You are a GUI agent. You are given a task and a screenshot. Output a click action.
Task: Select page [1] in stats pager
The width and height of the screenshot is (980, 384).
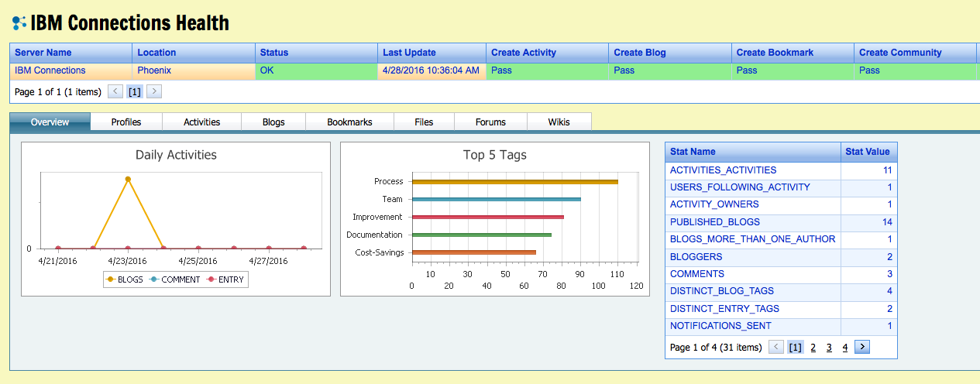795,348
